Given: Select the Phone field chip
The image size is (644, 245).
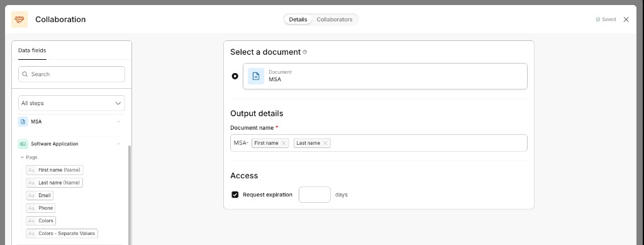Looking at the screenshot, I should 40,208.
